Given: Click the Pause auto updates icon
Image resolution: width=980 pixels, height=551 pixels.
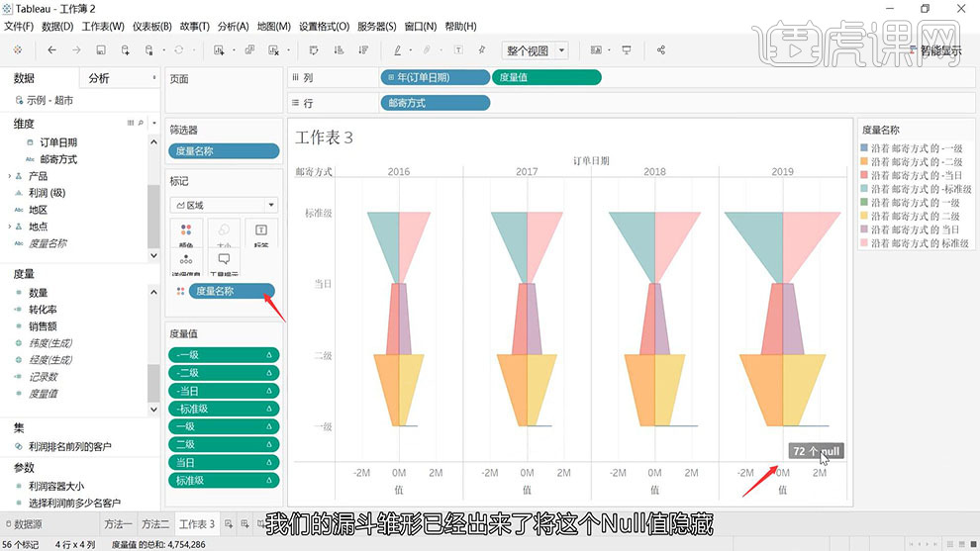Looking at the screenshot, I should (x=148, y=50).
